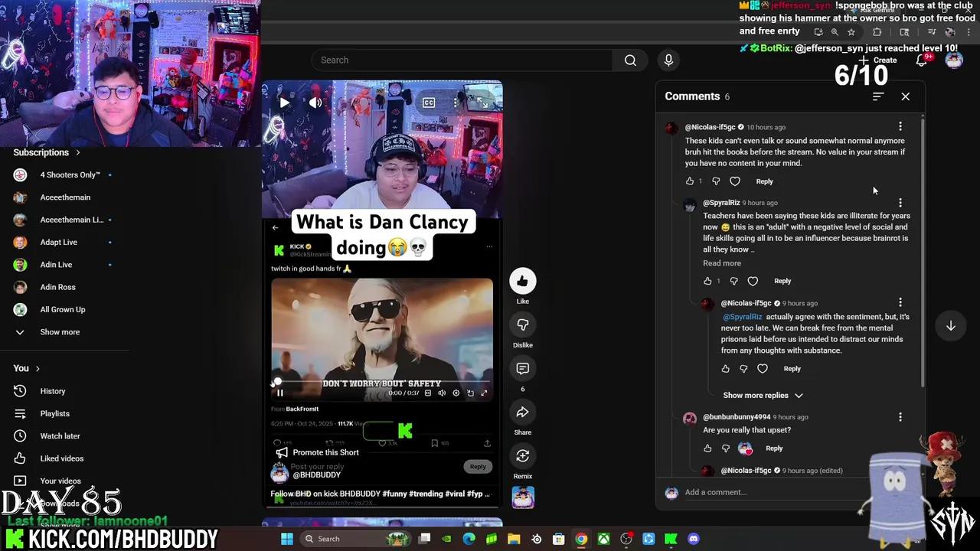Open Kick app from taskbar
980x551 pixels.
(671, 539)
